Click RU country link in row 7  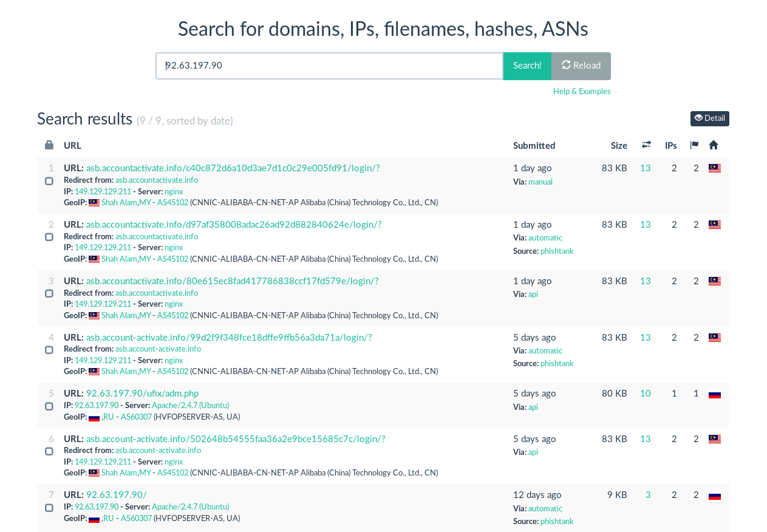[109, 519]
